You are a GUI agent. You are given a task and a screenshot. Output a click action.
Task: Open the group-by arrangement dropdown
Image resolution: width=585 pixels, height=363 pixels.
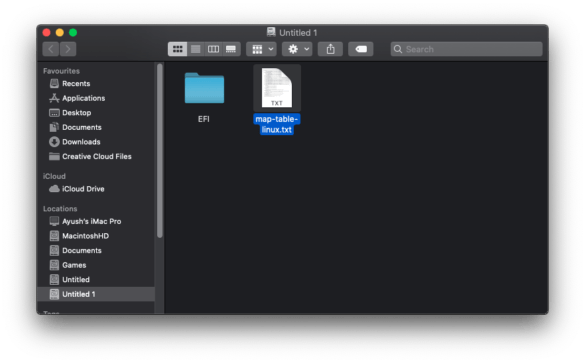click(x=261, y=49)
